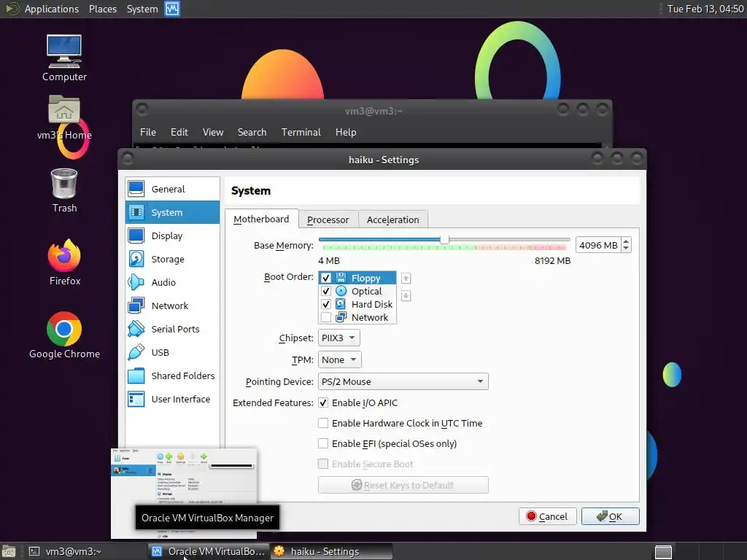Move boot item up arrow
Screen dimensions: 747x560
(406, 278)
